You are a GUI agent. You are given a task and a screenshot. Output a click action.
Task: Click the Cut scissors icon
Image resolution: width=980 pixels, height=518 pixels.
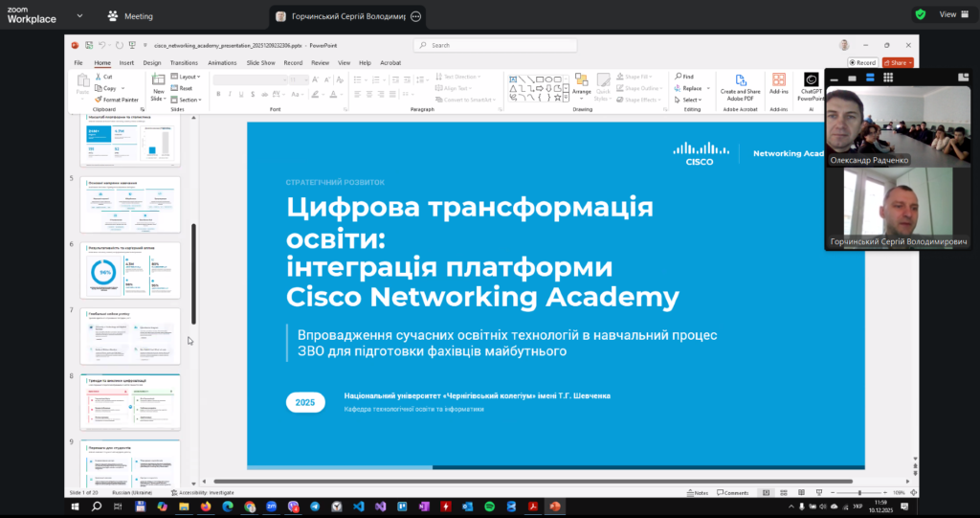click(99, 77)
